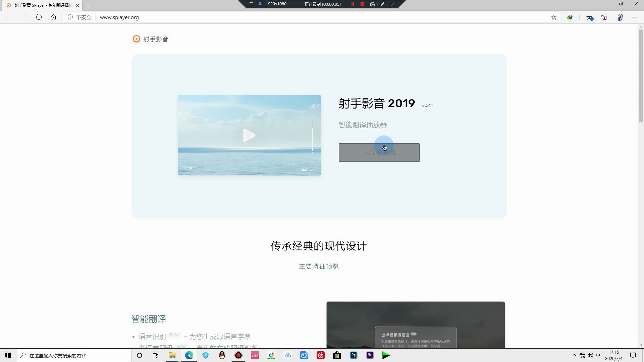Open the Favorites list icon
This screenshot has width=644, height=362.
[x=589, y=17]
